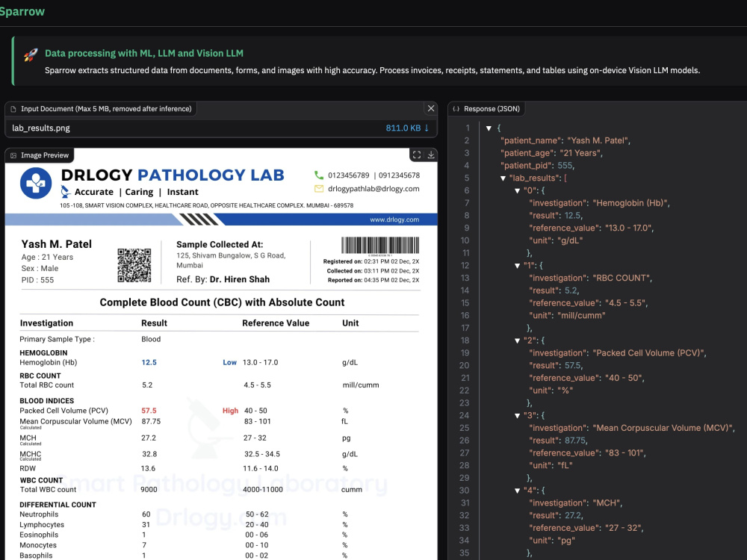The image size is (747, 560).
Task: Select the Response (JSON) tab label
Action: (492, 109)
